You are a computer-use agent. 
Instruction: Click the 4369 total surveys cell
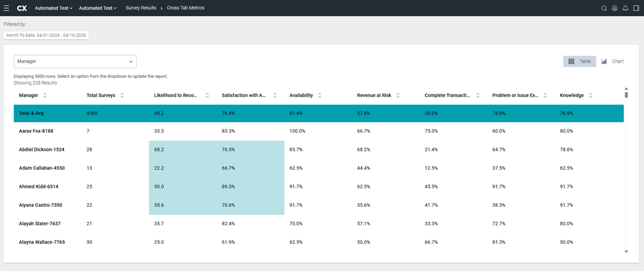coord(92,113)
